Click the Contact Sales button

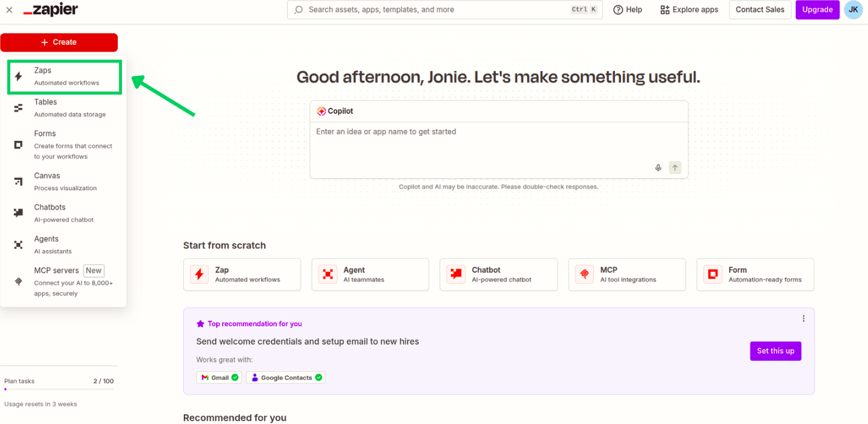pos(760,10)
